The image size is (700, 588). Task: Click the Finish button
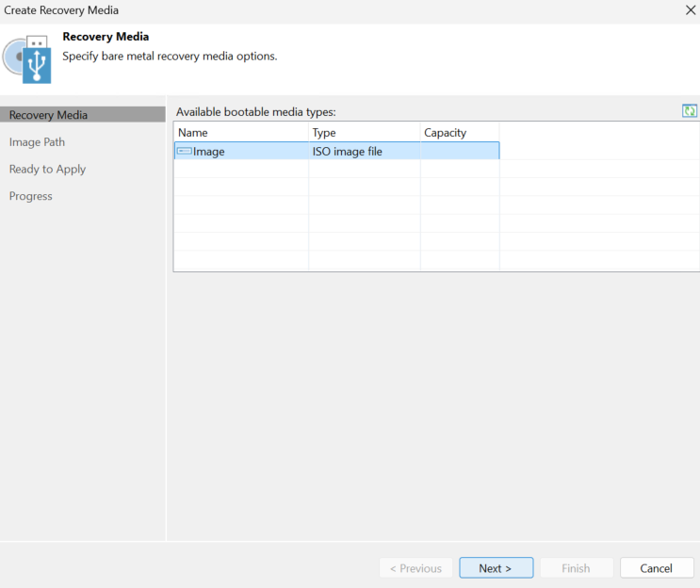pyautogui.click(x=577, y=568)
